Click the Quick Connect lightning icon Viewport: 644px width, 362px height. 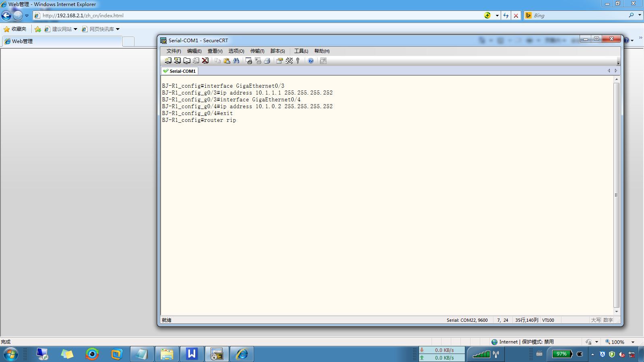coord(178,61)
